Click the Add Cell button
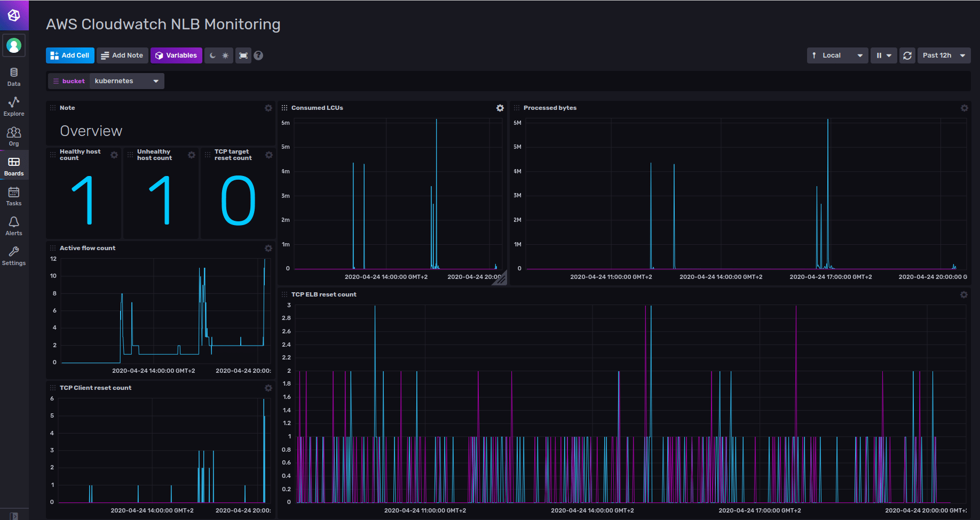Screen dimensions: 980x520 click(69, 55)
